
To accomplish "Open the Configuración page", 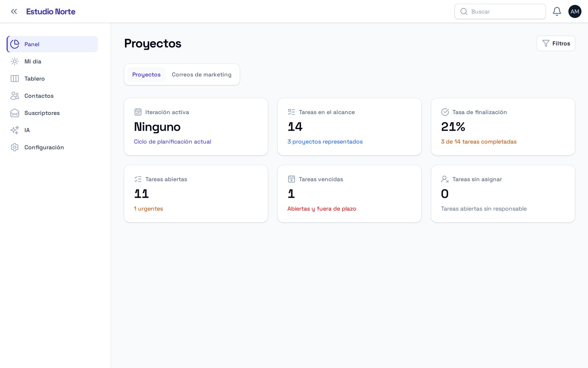I will (52, 147).
